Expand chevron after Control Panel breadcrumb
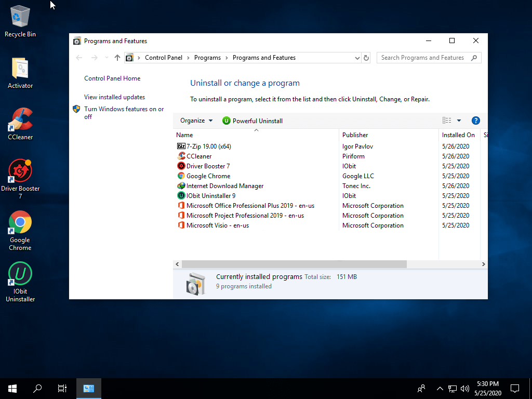This screenshot has height=399, width=532. [189, 58]
